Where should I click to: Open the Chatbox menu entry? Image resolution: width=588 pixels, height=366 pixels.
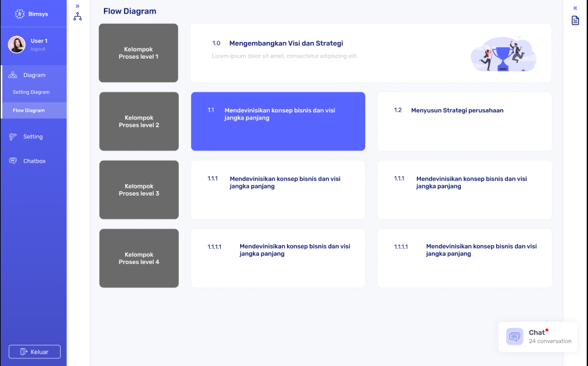34,161
